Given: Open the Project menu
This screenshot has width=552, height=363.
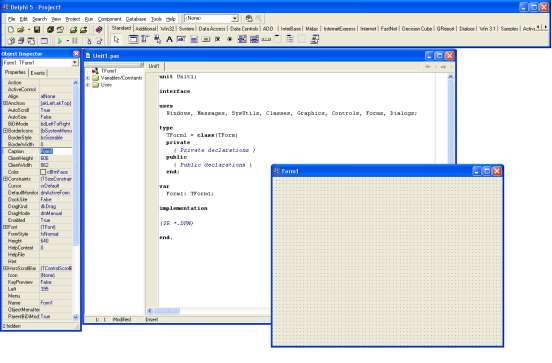Looking at the screenshot, I should [73, 19].
